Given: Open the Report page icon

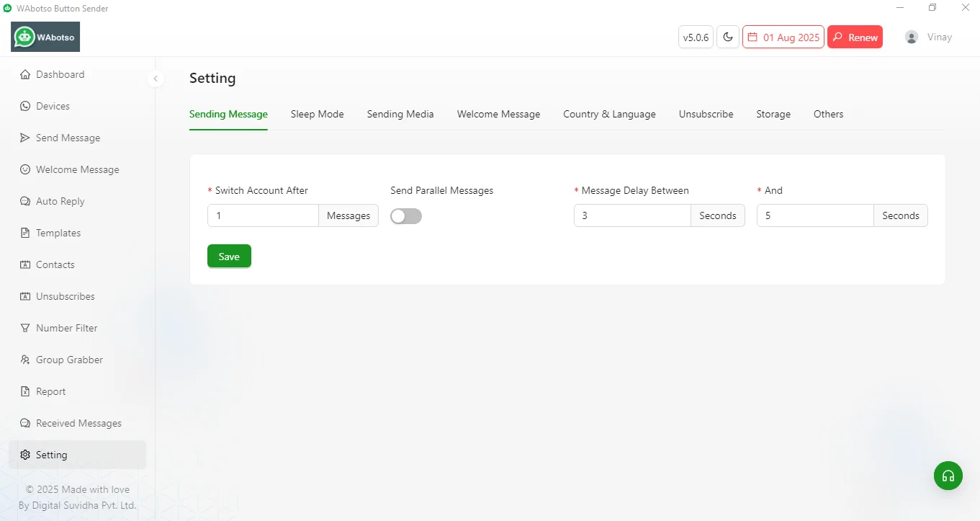Looking at the screenshot, I should tap(25, 391).
